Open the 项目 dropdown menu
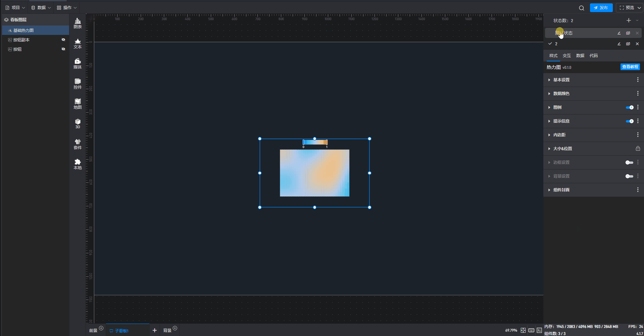644x336 pixels. click(x=15, y=8)
